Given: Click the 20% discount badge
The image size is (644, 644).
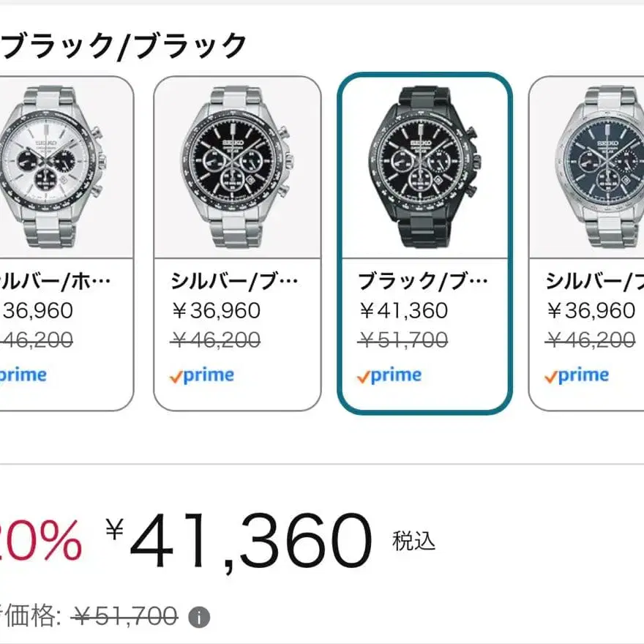Looking at the screenshot, I should point(37,540).
